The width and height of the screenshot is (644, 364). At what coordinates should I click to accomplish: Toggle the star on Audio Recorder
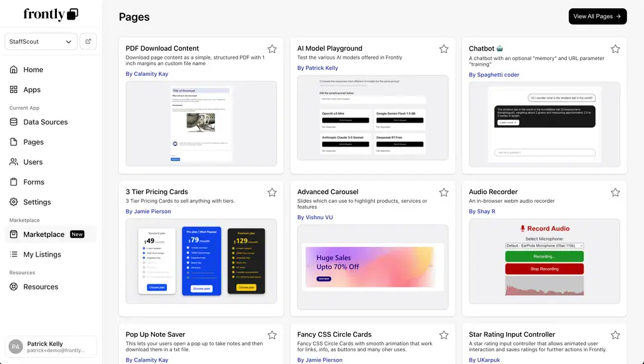(615, 192)
